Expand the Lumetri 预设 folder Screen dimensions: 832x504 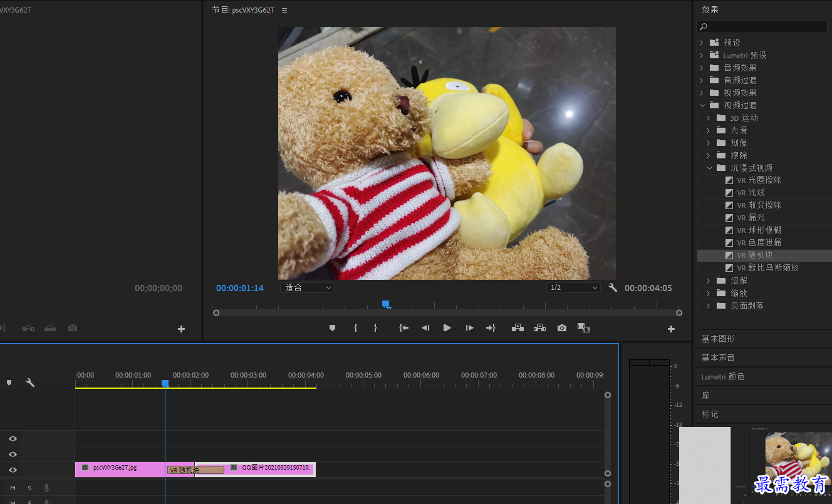pyautogui.click(x=702, y=55)
